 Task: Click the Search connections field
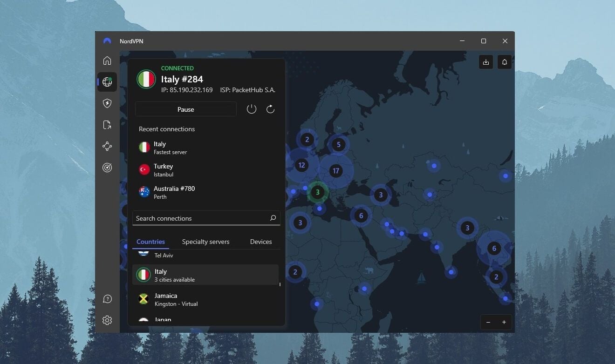click(206, 218)
